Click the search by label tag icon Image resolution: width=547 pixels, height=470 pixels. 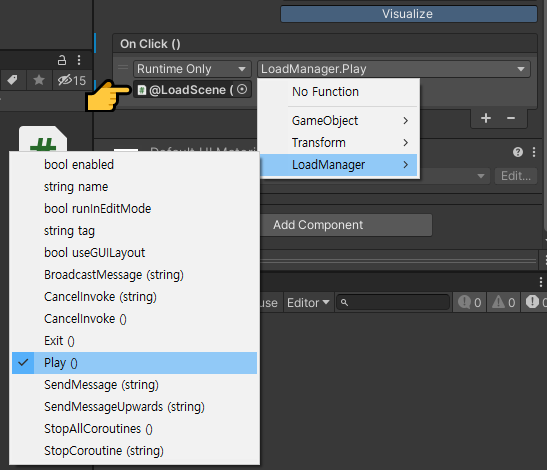point(12,80)
